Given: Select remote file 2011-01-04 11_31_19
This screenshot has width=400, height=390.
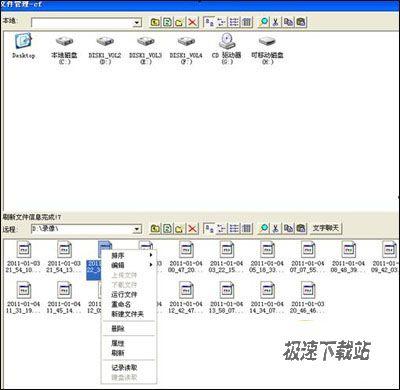Looking at the screenshot, I should pos(23,298).
